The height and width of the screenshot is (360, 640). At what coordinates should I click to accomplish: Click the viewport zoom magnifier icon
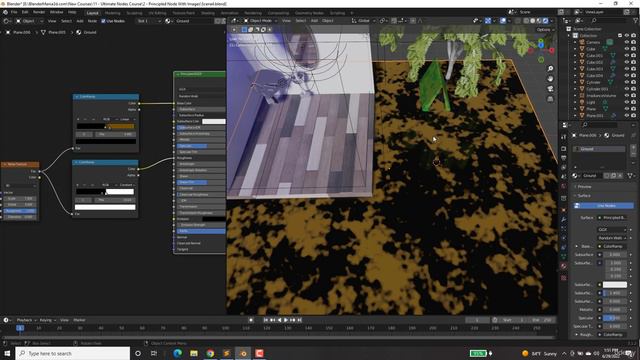[550, 69]
